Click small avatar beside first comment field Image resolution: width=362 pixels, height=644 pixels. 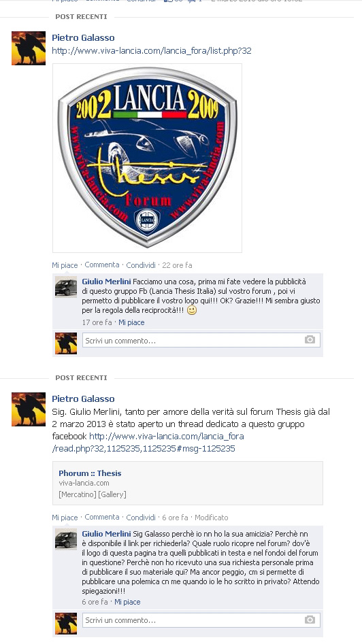pos(66,343)
